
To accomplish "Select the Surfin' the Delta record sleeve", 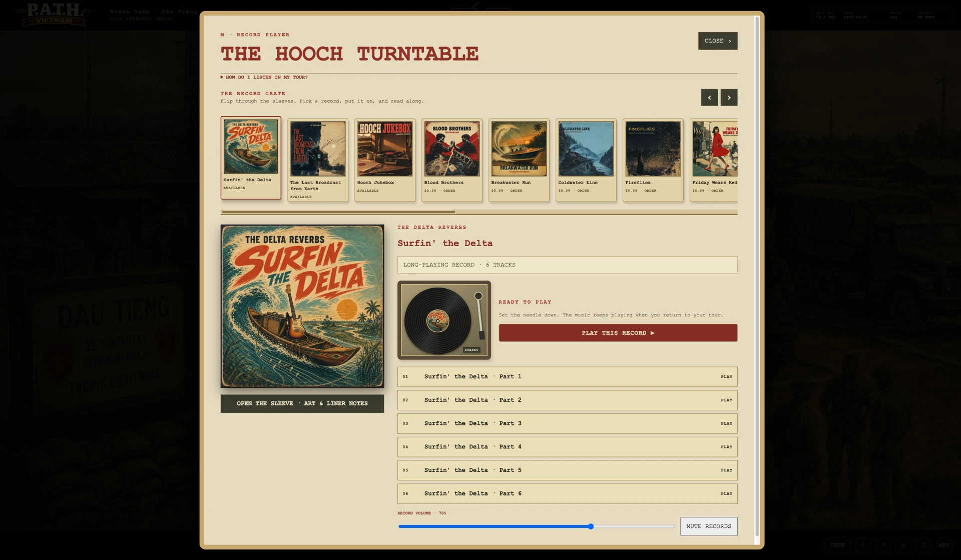I will 251,158.
